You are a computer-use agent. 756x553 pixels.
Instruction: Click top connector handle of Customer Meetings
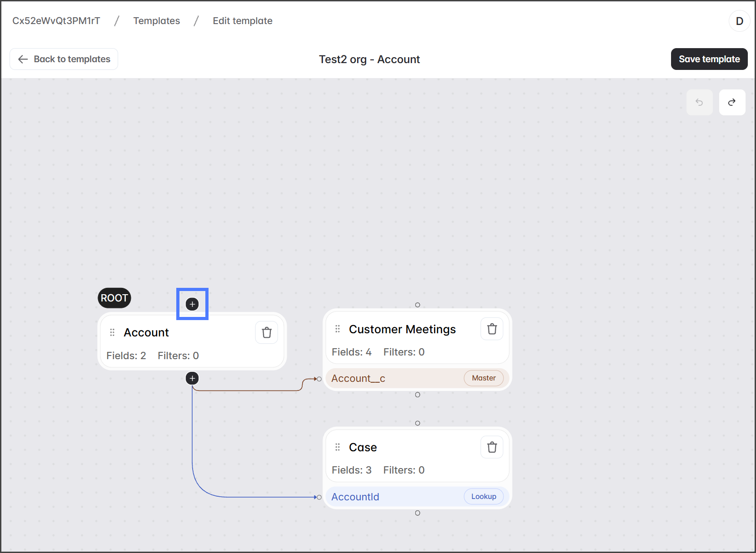pos(418,305)
